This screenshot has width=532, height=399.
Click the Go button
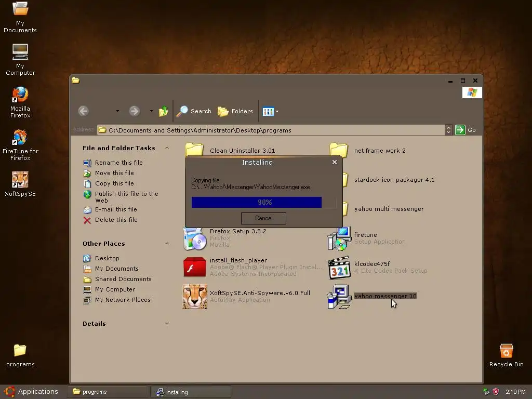coord(466,130)
